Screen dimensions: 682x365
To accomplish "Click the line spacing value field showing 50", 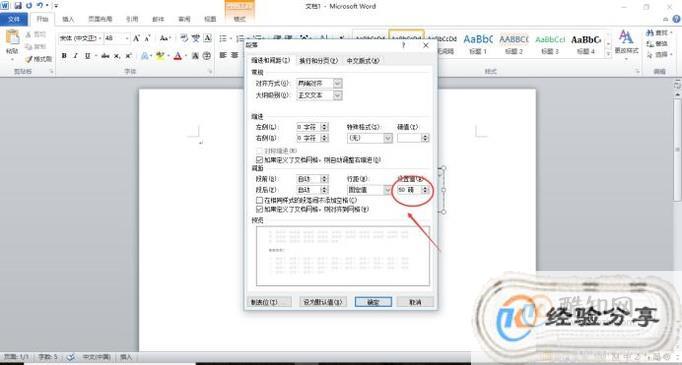I will (409, 190).
